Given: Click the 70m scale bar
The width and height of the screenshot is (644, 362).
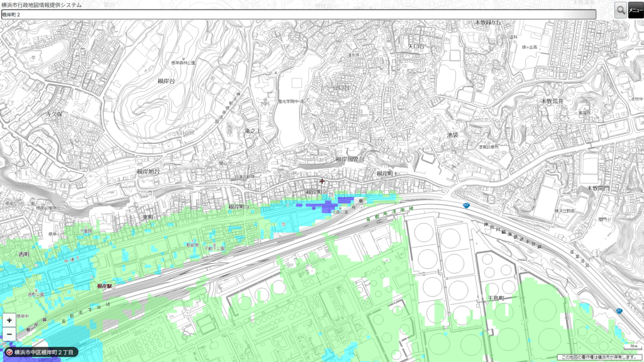Looking at the screenshot, I should point(631,348).
